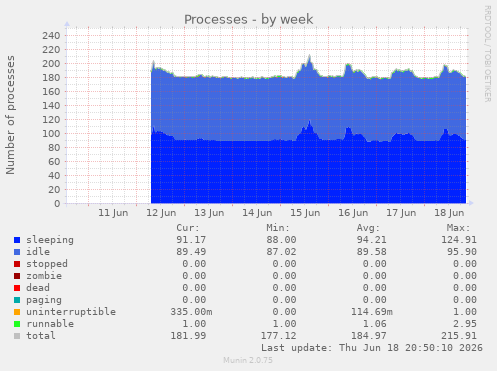Viewport: 497px width, 371px height.
Task: Click idle current value 89.49
Action: click(x=191, y=252)
